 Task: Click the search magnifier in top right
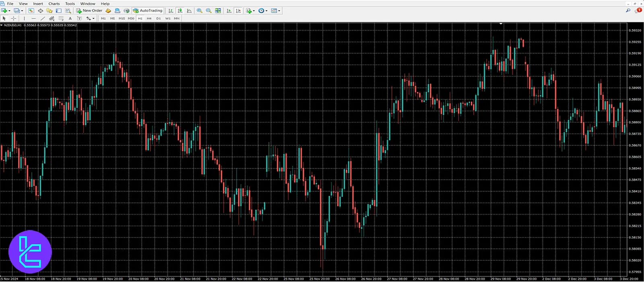click(628, 10)
